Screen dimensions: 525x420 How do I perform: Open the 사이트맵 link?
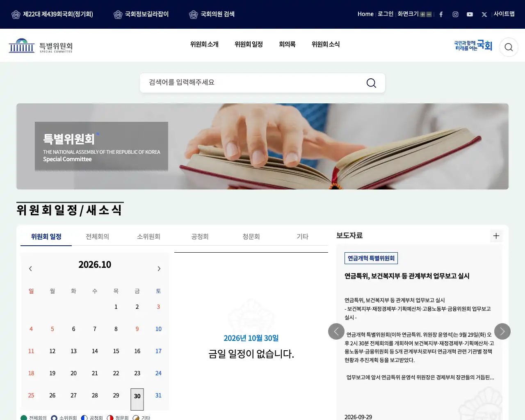(x=504, y=14)
